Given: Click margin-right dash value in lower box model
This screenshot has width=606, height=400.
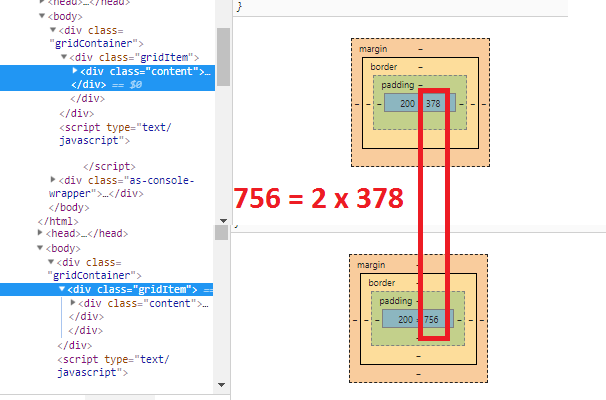Looking at the screenshot, I should 482,320.
